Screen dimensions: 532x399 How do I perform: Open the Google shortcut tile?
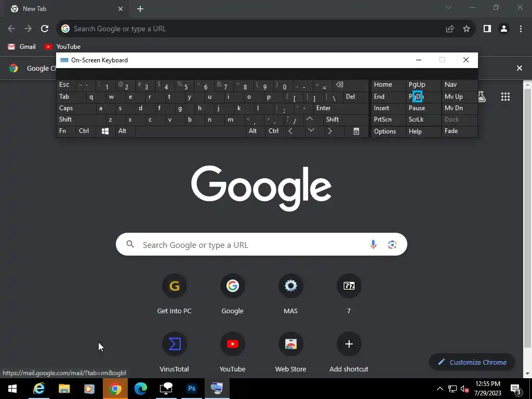coord(232,294)
